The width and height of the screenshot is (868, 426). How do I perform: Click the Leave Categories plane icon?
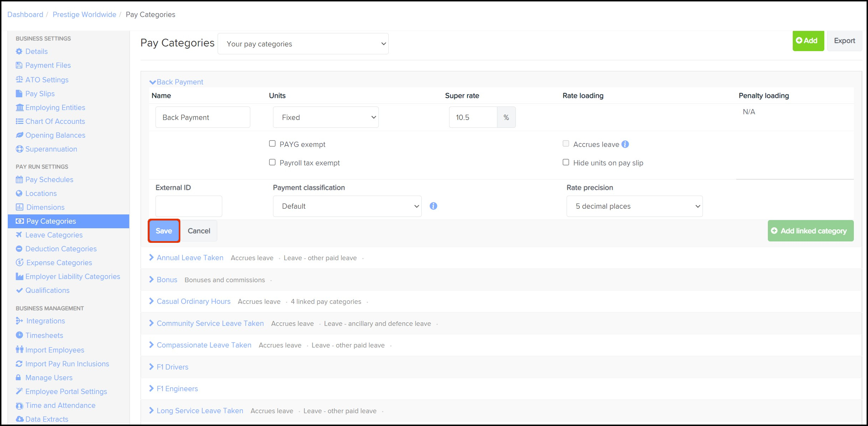click(x=19, y=235)
